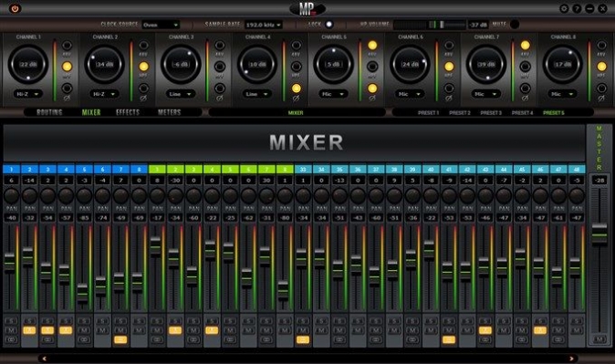
Task: Open the Sample Rate 192.0 kHz dropdown
Action: (264, 25)
